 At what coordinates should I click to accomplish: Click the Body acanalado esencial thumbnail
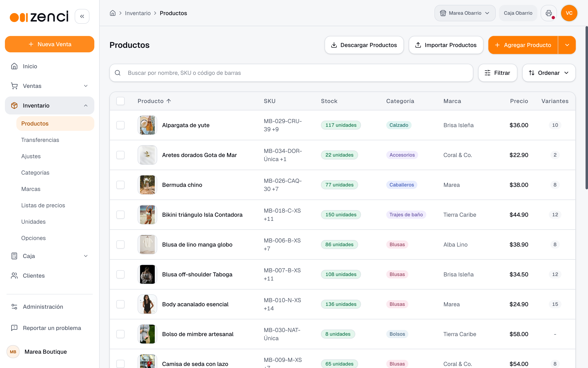[x=147, y=304]
